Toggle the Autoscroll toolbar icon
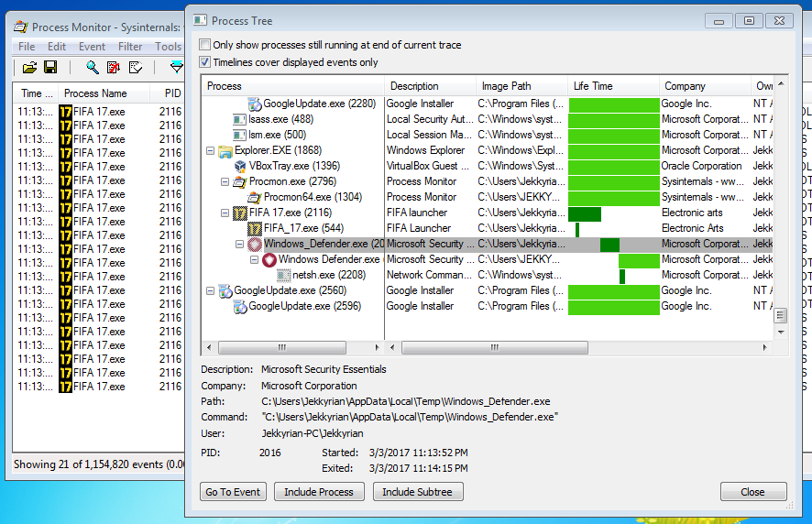This screenshot has height=524, width=812. point(114,67)
